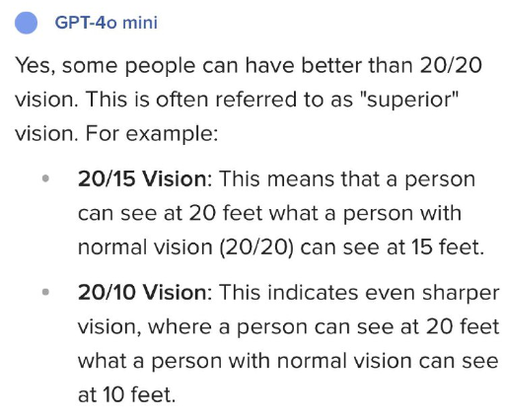Viewport: 505px width, 420px height.
Task: Click the bullet dot beside 20/15 Vision
Action: [45, 178]
